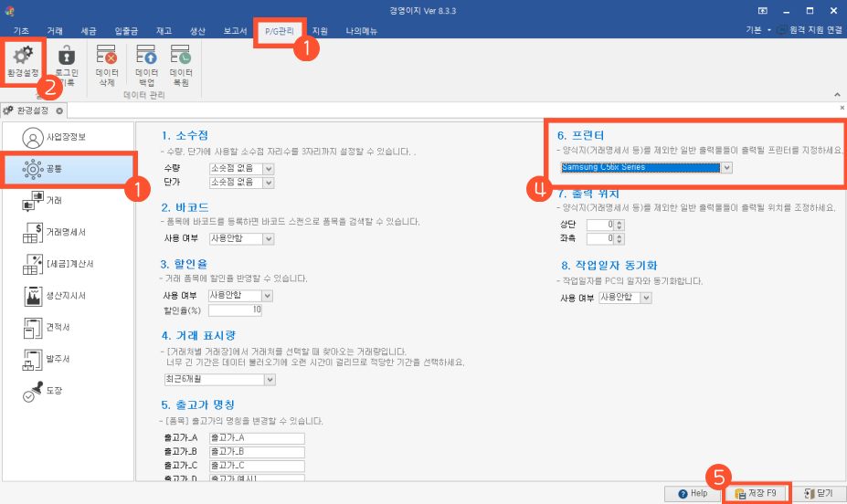
Task: Click the 할인율(%) input field
Action: (235, 310)
